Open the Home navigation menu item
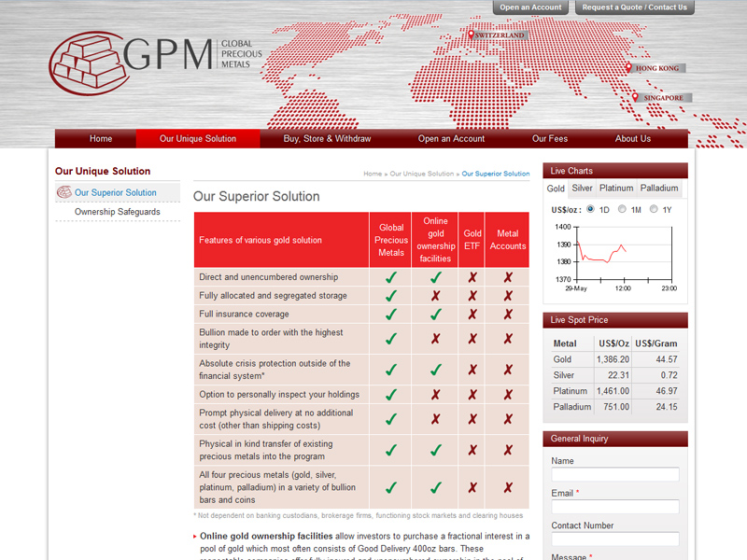Screen dimensions: 747x560 tap(101, 138)
